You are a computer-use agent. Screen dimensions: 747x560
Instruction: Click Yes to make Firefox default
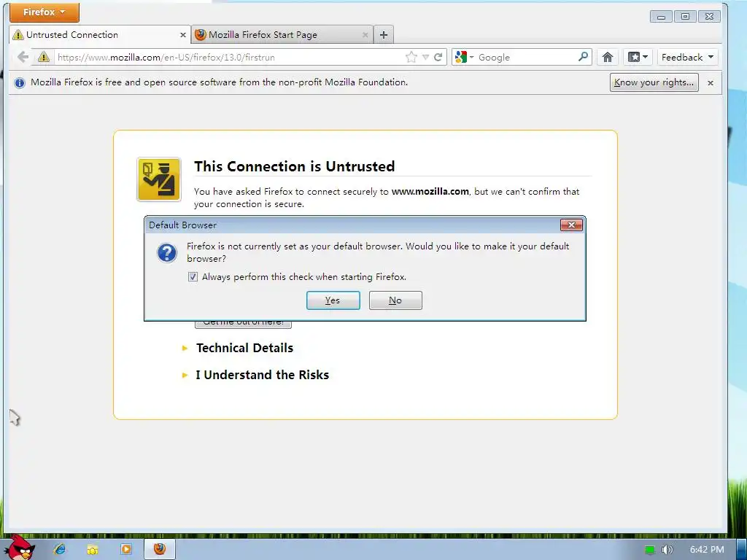coord(333,300)
